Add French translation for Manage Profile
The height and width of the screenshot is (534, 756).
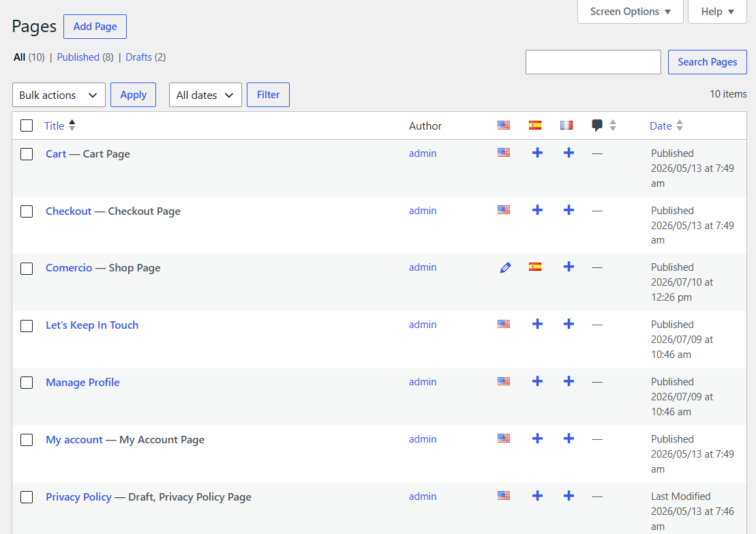coord(569,381)
